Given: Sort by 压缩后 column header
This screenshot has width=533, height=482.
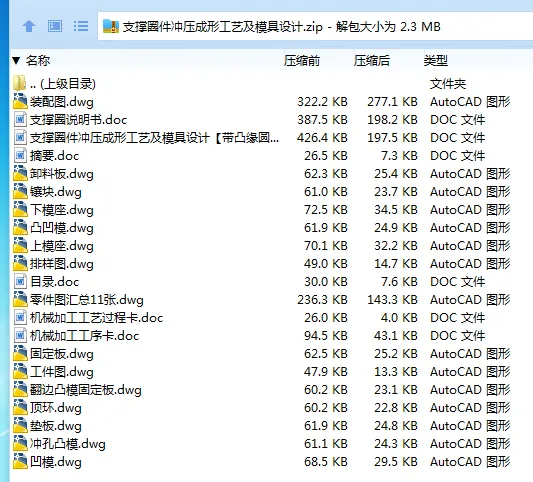Looking at the screenshot, I should point(372,61).
